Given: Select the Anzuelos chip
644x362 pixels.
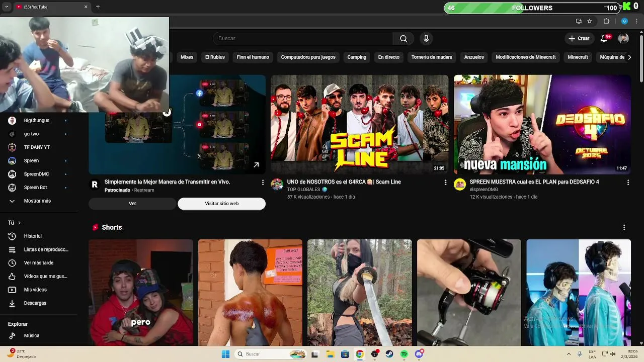Looking at the screenshot, I should pyautogui.click(x=474, y=57).
